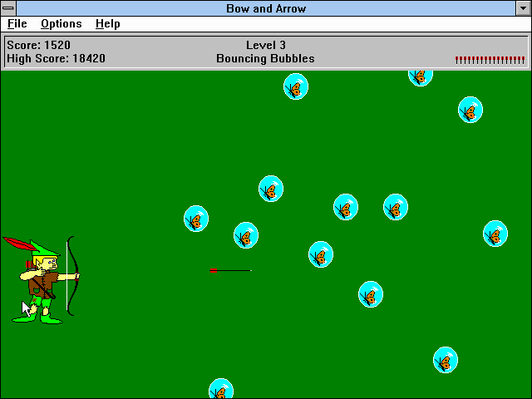Click the butterfly bubble in the lower-right corner
The height and width of the screenshot is (399, 532).
pyautogui.click(x=446, y=360)
